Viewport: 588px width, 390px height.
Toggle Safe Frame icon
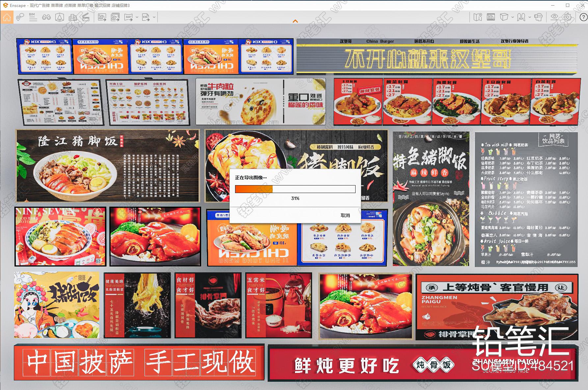pos(59,17)
